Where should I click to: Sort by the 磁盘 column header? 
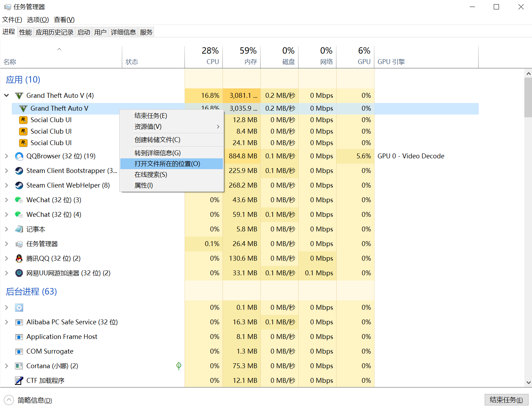(280, 57)
